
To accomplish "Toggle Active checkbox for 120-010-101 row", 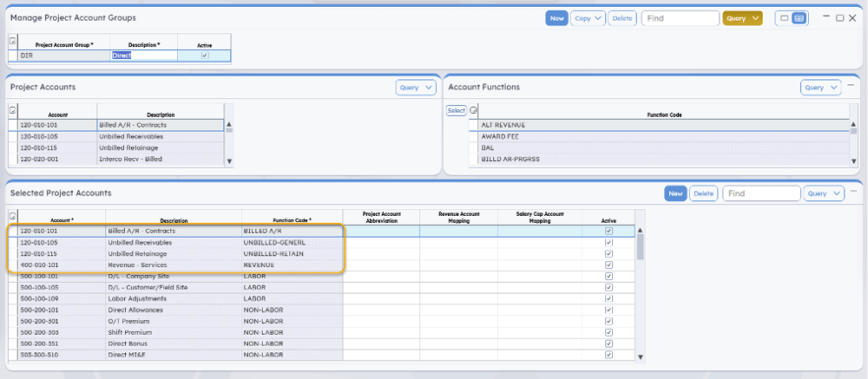I will 609,231.
